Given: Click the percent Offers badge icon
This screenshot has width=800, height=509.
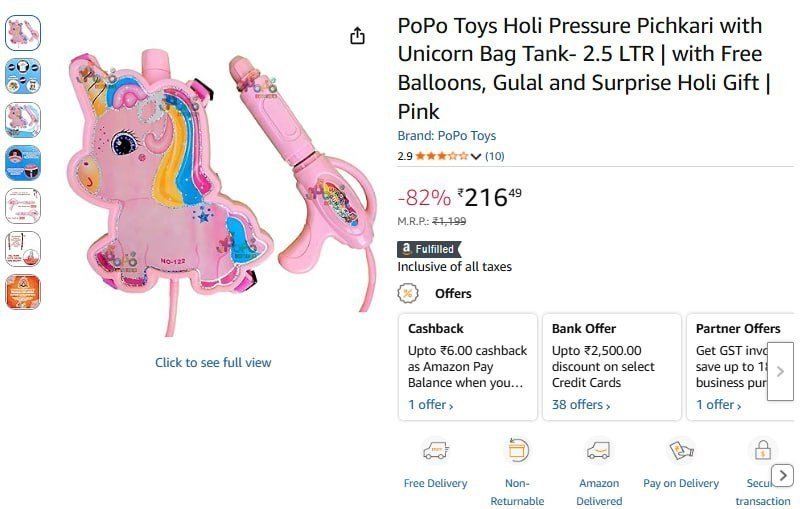Looking at the screenshot, I should (x=408, y=293).
